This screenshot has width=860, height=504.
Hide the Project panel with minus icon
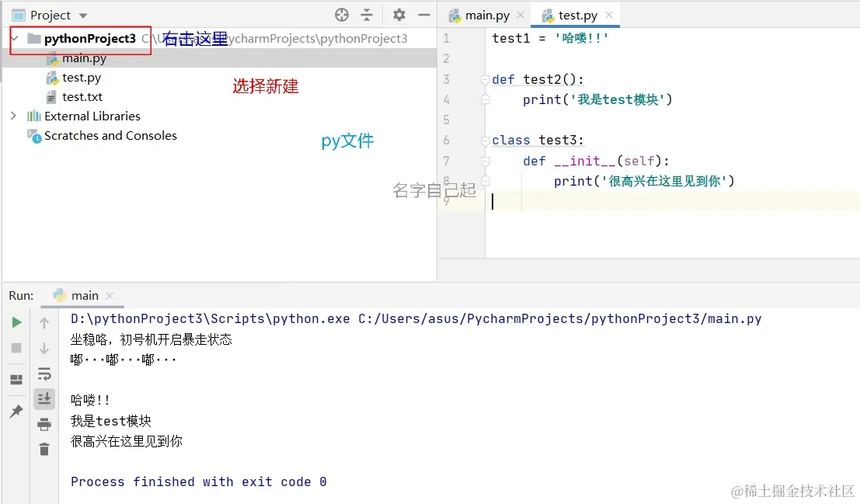coord(424,15)
